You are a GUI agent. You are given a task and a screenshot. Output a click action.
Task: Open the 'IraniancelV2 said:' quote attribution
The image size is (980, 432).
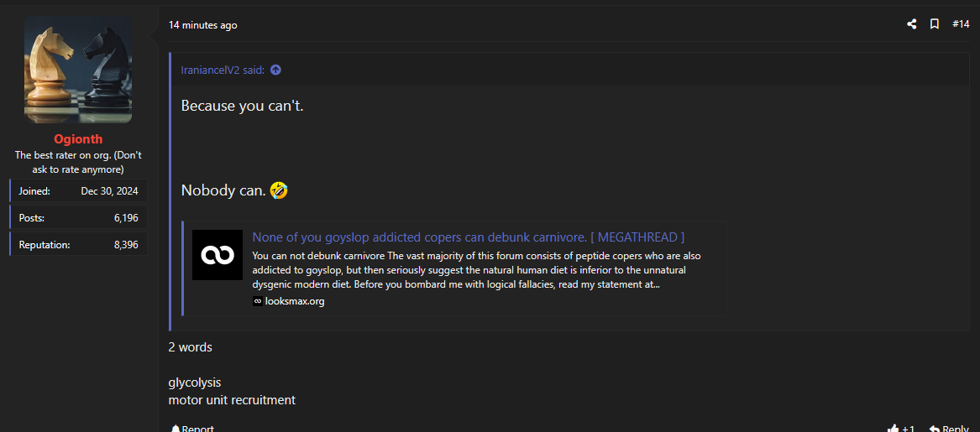(223, 70)
